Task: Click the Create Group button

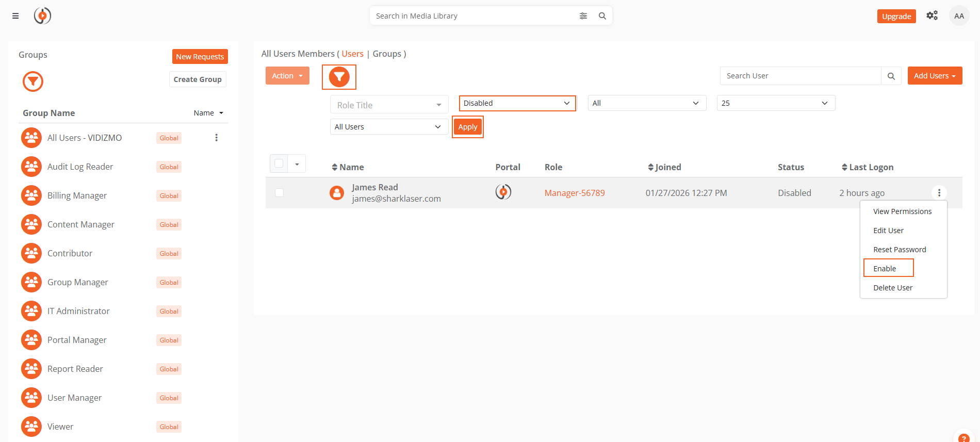Action: coord(198,79)
